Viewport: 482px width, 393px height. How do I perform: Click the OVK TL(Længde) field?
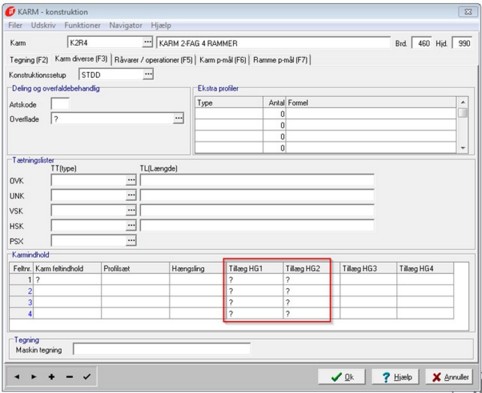coord(257,180)
